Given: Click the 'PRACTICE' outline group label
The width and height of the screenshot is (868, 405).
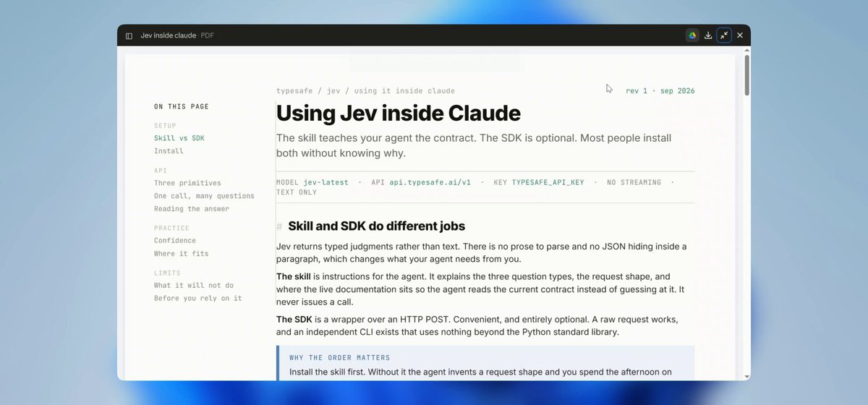Looking at the screenshot, I should coord(171,229).
